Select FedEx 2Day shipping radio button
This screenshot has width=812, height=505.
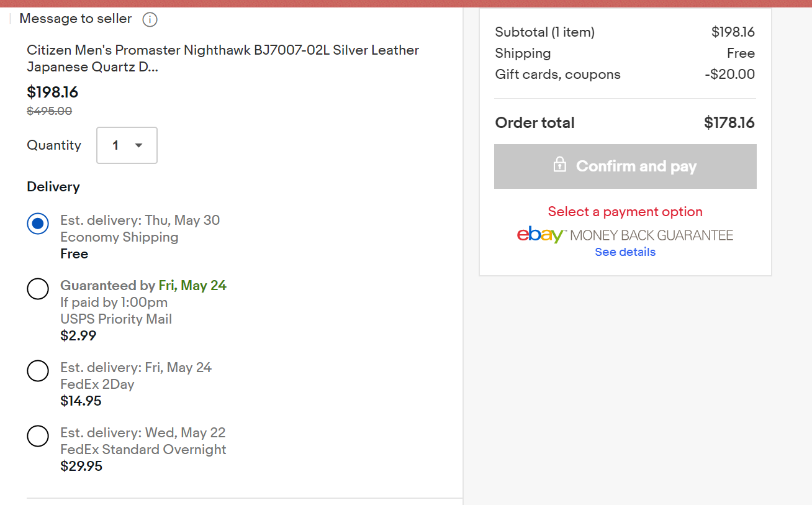click(x=38, y=370)
